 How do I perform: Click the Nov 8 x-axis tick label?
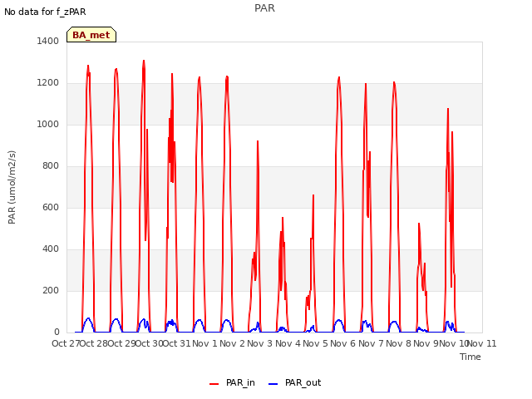point(399,343)
